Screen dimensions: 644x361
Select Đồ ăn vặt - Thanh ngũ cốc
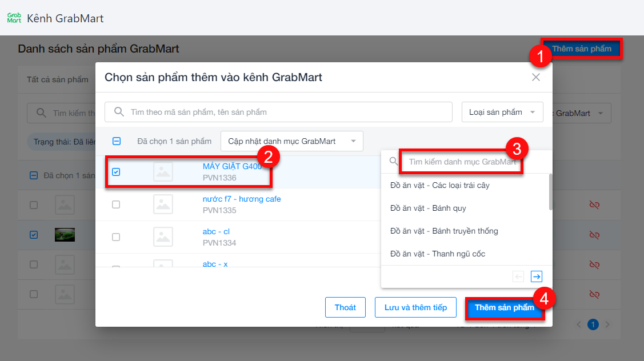(438, 254)
